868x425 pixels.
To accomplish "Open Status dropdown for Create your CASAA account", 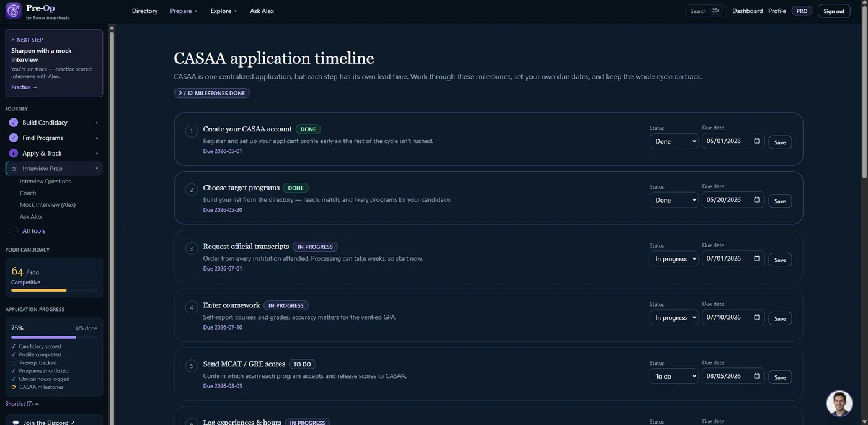I will [674, 141].
